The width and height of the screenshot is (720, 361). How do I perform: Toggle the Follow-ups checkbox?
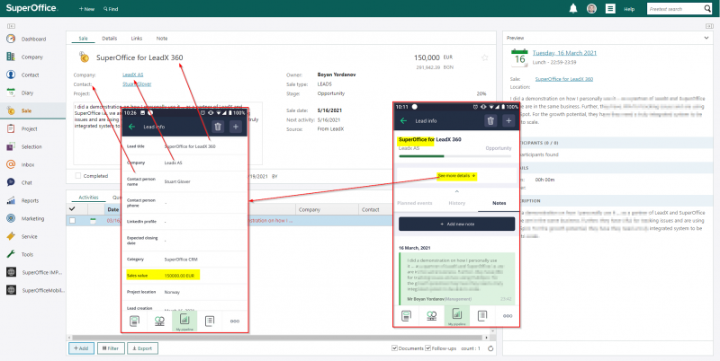428,348
